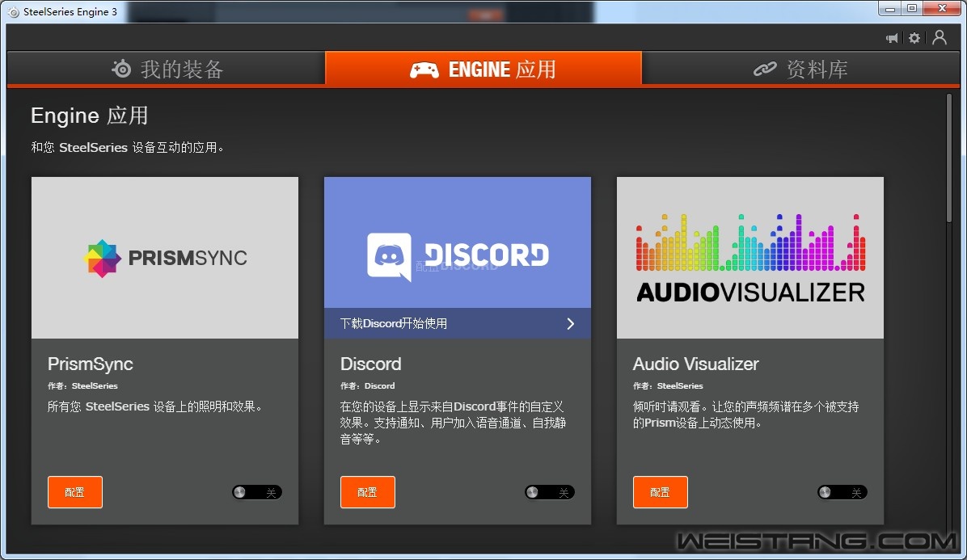Open the settings gear icon

click(914, 38)
